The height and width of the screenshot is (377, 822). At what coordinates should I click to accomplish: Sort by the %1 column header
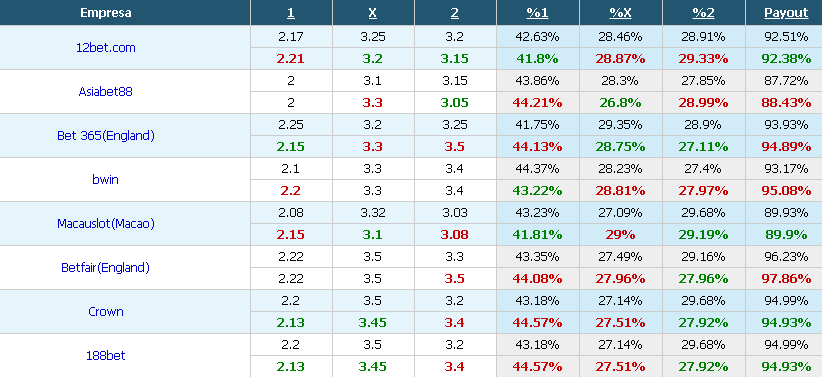(x=537, y=13)
